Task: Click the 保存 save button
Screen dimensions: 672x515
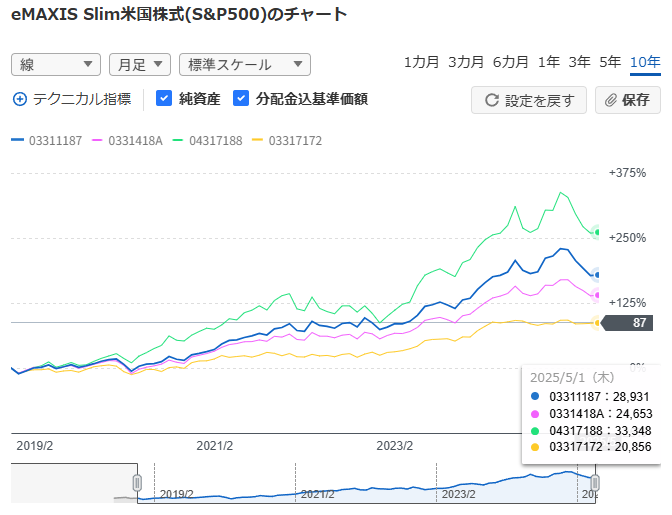Action: click(628, 100)
